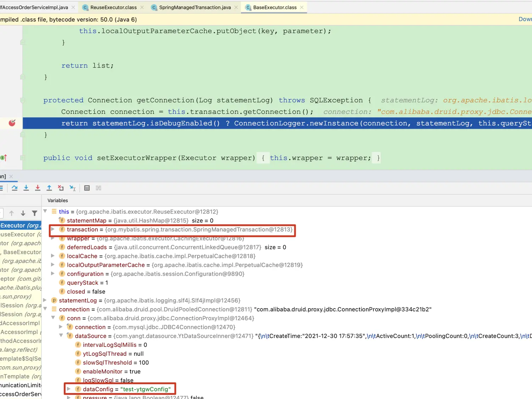The image size is (532, 399).
Task: Select the euseExecutor stack frame row
Action: [x=21, y=234]
